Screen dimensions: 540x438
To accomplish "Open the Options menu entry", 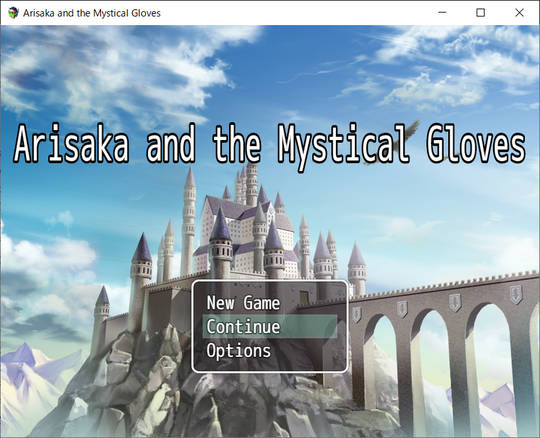I will tap(238, 351).
